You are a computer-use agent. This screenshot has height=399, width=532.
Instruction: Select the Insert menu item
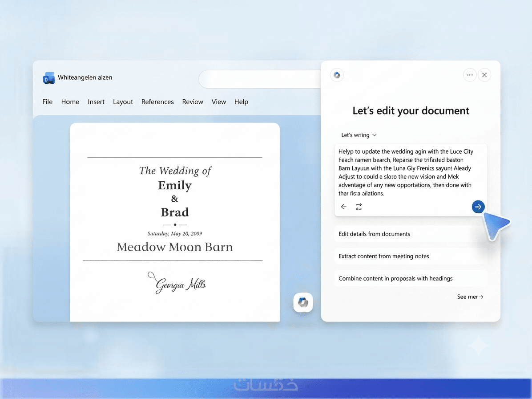[x=96, y=102]
